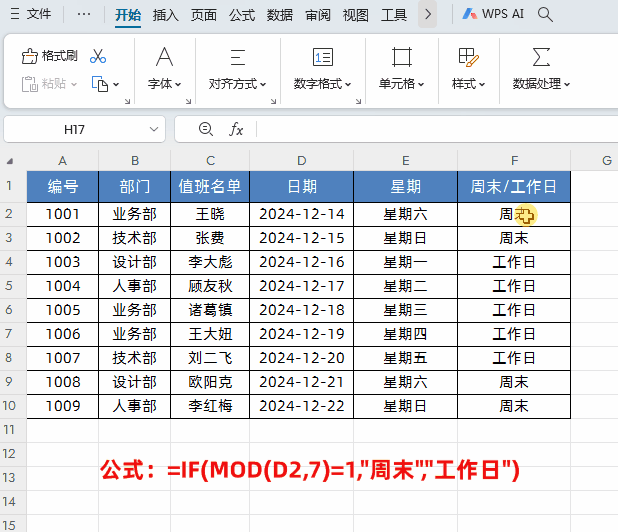Click the scissors cut icon

pyautogui.click(x=98, y=56)
